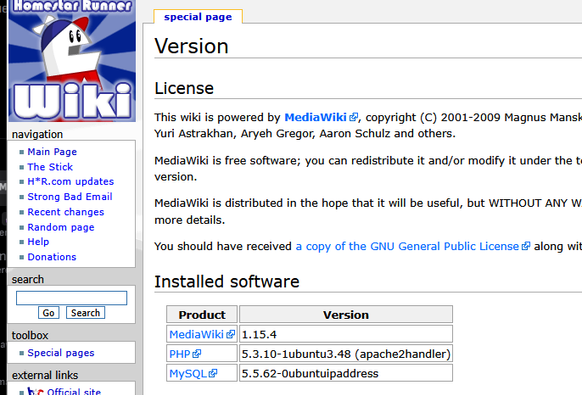
Task: Click the License section heading
Action: point(184,88)
